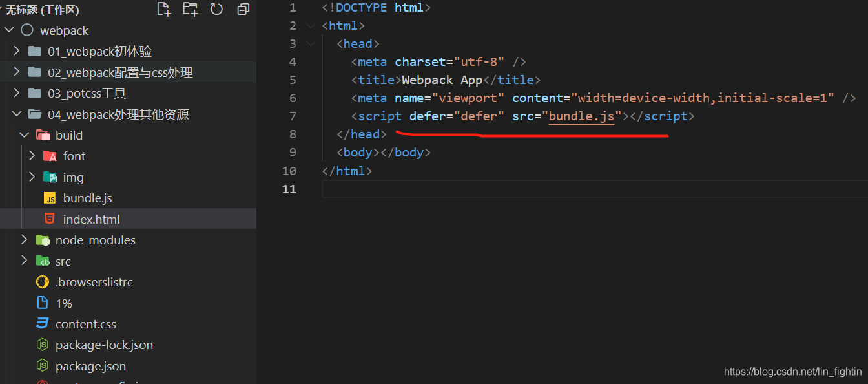This screenshot has height=384, width=868.
Task: Open index.html in the explorer
Action: 92,219
